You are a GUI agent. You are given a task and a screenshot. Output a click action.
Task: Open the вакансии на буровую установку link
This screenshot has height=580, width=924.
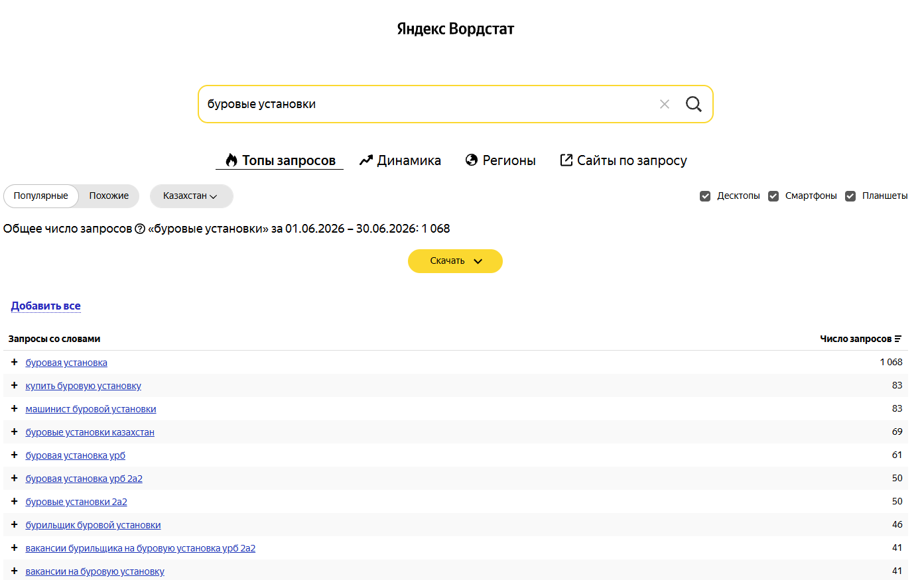[x=95, y=571]
